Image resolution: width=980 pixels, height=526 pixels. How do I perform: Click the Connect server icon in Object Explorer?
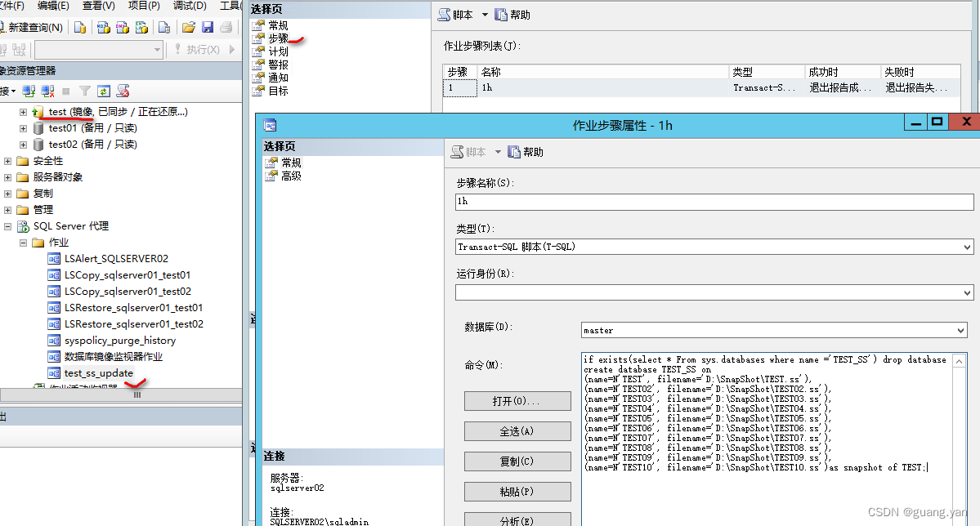[x=29, y=91]
